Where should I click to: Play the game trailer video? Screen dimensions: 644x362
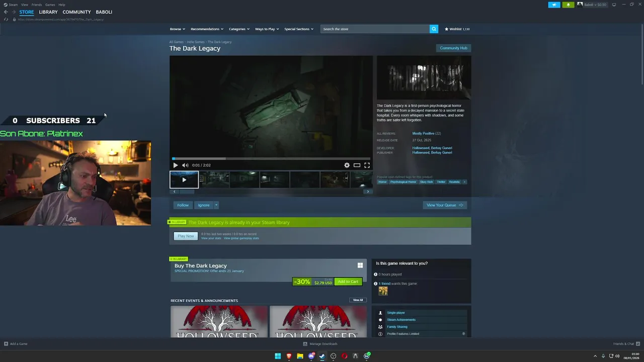pyautogui.click(x=175, y=165)
